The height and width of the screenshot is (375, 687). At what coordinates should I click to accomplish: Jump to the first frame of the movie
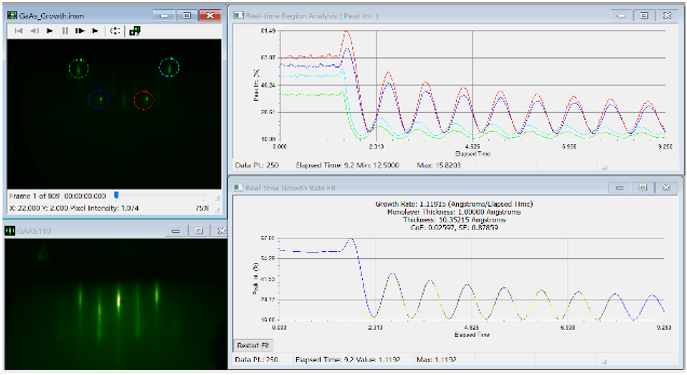pos(18,31)
